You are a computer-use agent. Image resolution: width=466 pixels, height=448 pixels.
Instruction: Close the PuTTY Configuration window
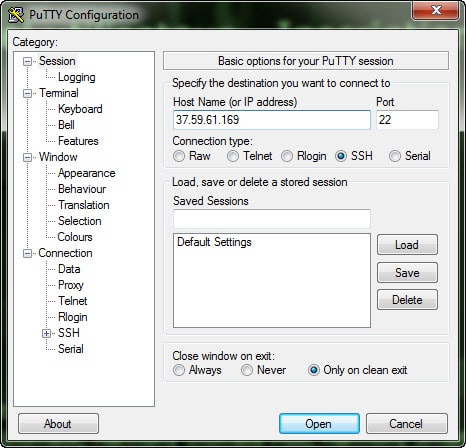point(435,10)
